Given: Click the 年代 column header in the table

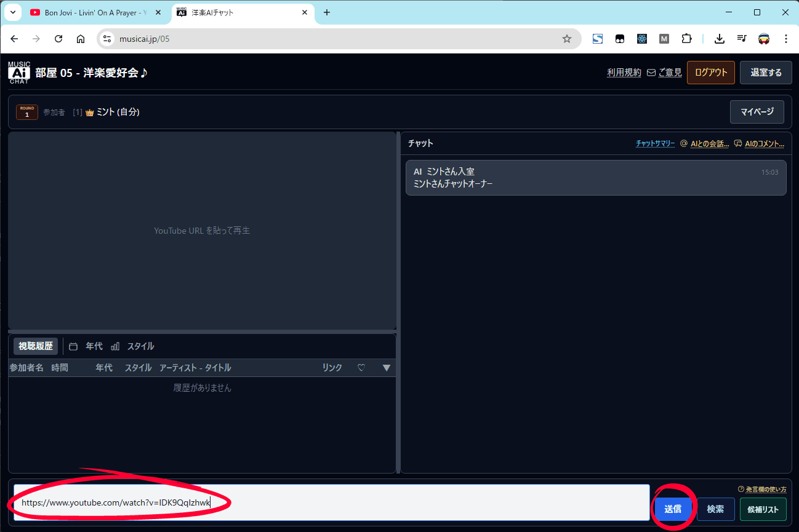Looking at the screenshot, I should click(104, 368).
